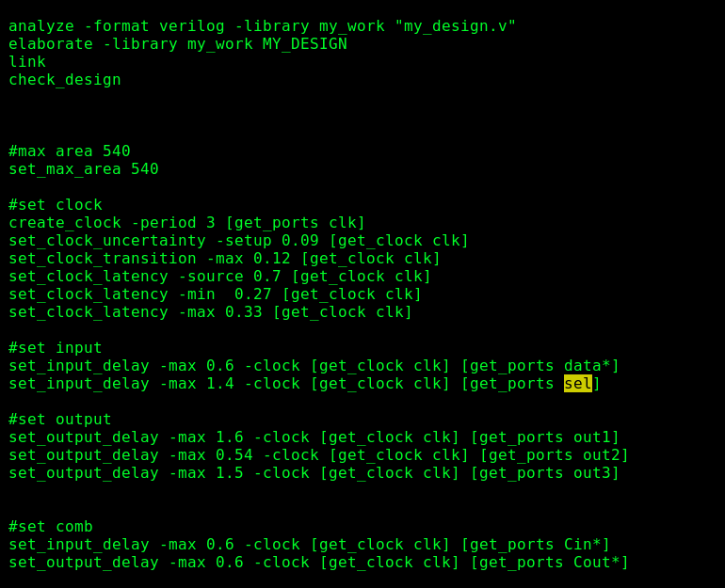Click the set_clock_latency -min 0.27 line
725x588 pixels.
coord(215,294)
